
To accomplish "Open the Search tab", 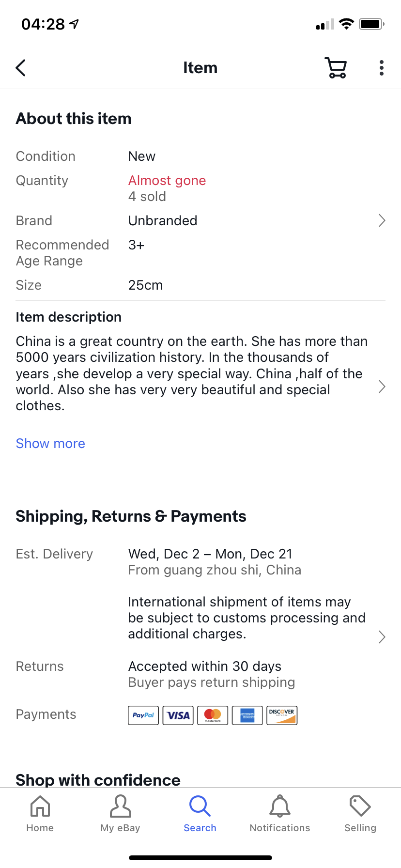I will pos(200,814).
